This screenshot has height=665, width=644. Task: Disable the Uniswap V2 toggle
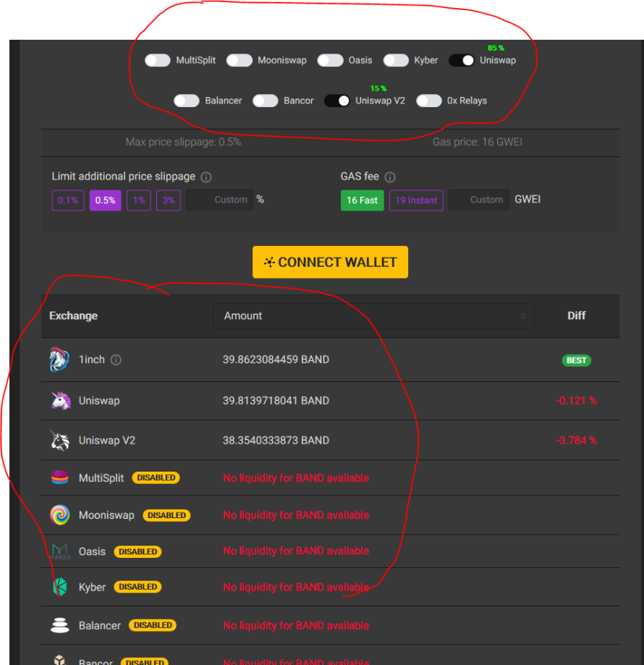click(337, 101)
